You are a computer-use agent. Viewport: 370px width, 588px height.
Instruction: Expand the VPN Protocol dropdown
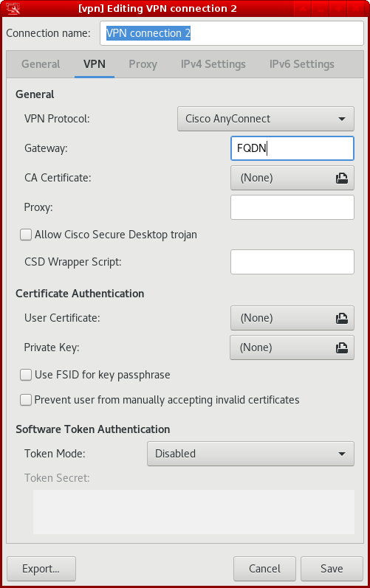coord(266,119)
